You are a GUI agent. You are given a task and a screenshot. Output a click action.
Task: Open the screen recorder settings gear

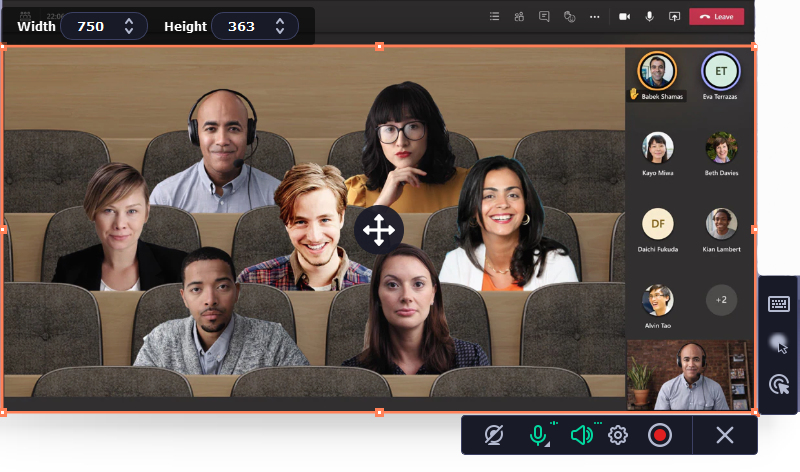(618, 435)
